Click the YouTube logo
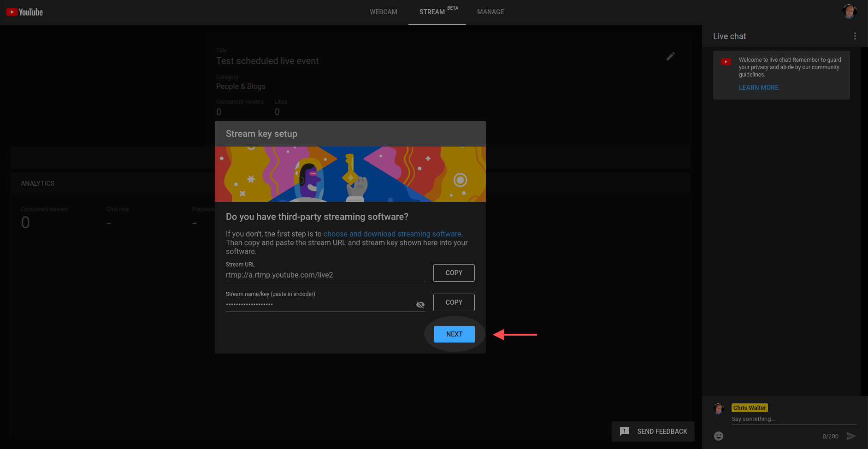868x449 pixels. 24,12
